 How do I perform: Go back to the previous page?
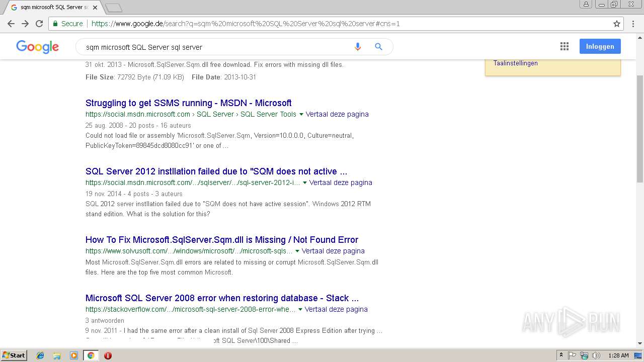[11, 24]
